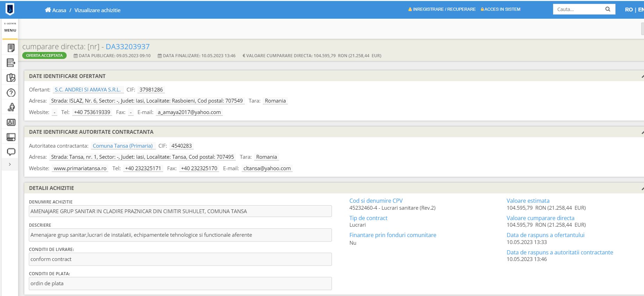Click the list-with-arrow icon in sidebar

point(11,63)
